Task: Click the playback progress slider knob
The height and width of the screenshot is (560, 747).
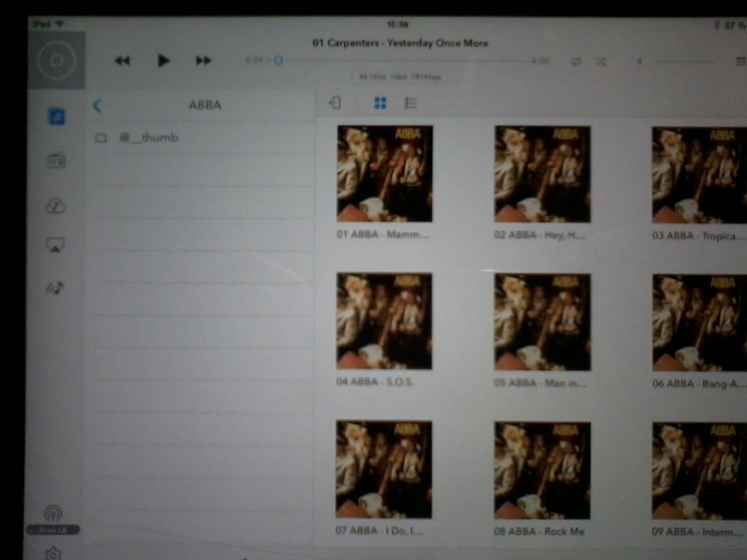Action: (x=278, y=60)
